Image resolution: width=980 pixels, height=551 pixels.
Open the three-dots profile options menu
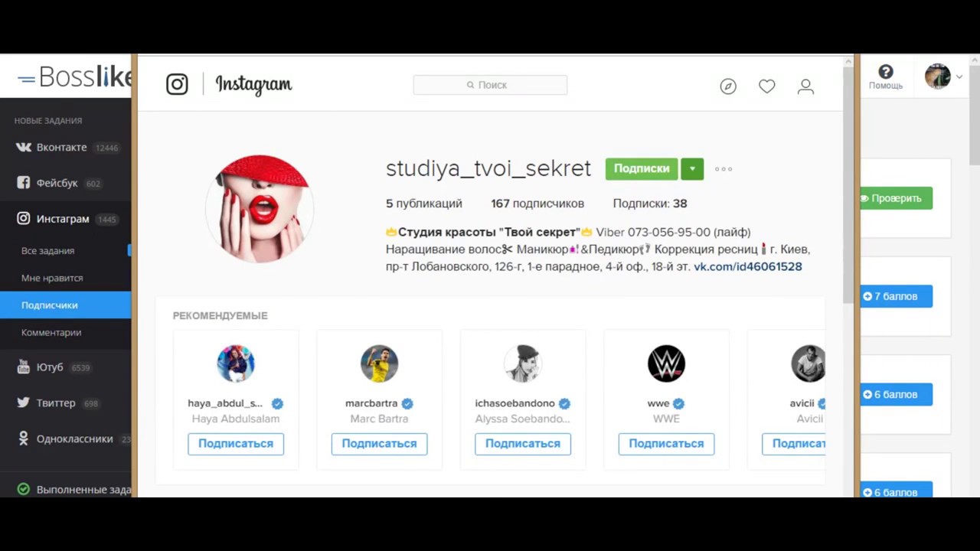pyautogui.click(x=724, y=169)
